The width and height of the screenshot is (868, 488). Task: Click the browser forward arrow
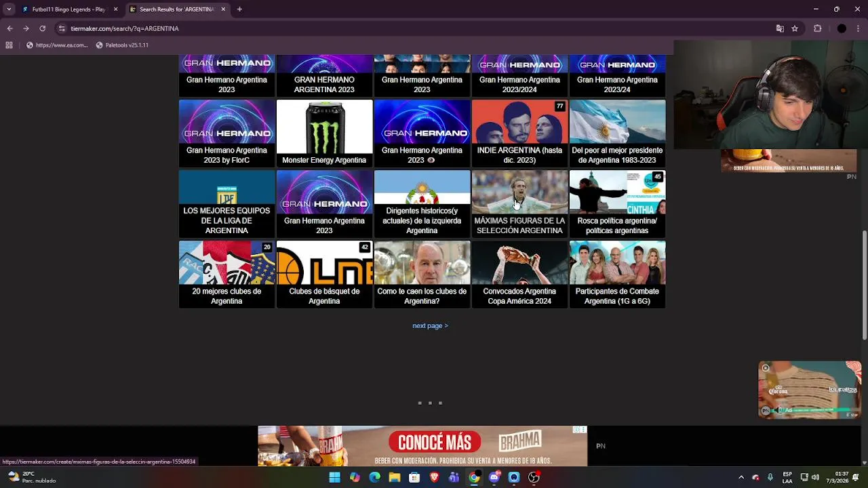pos(26,28)
